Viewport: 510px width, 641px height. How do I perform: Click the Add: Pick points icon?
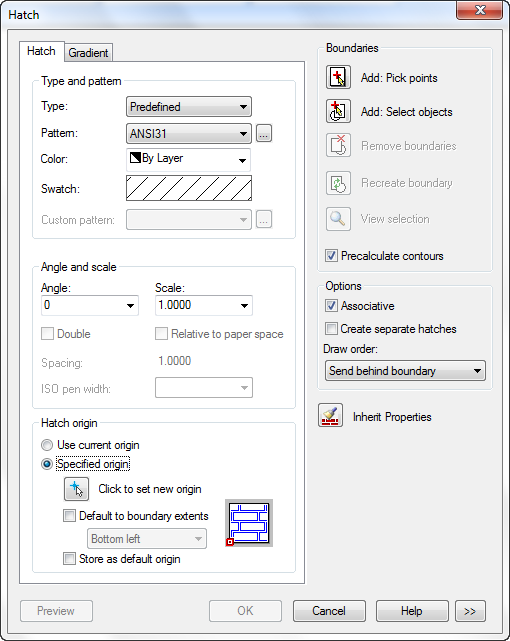coord(338,77)
